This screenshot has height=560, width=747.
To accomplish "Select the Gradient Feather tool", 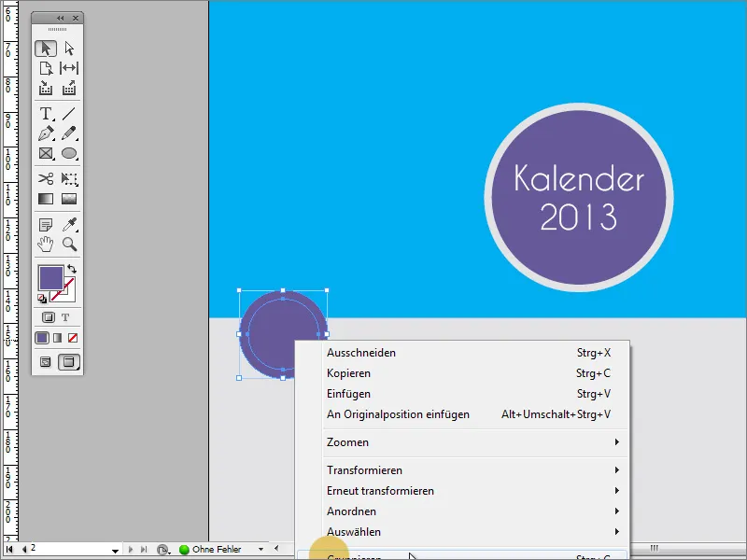I will click(69, 199).
